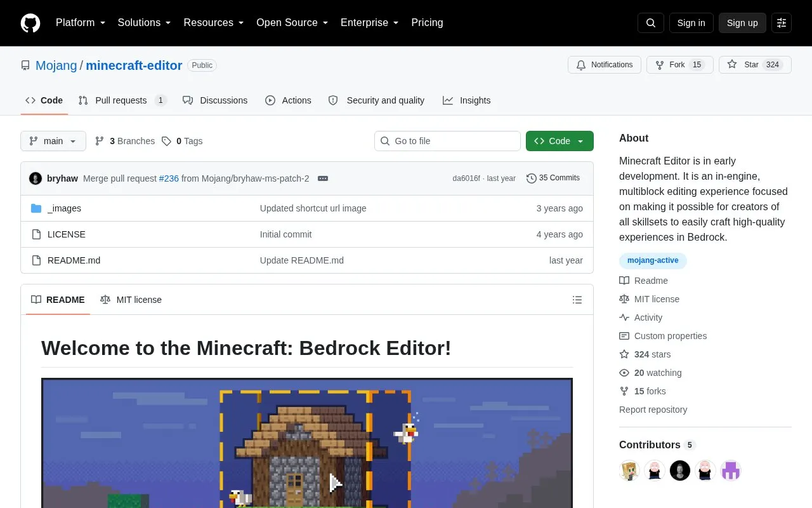Click the Go to file search field
812x508 pixels.
point(447,141)
